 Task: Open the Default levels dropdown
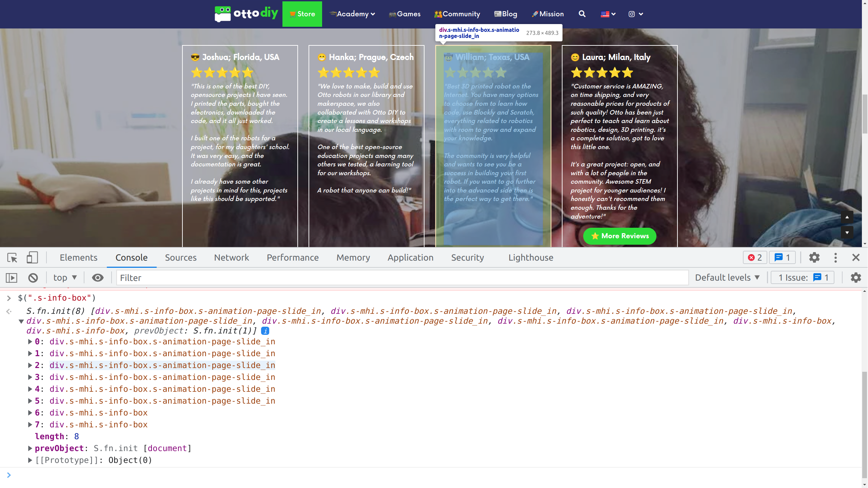(x=727, y=278)
